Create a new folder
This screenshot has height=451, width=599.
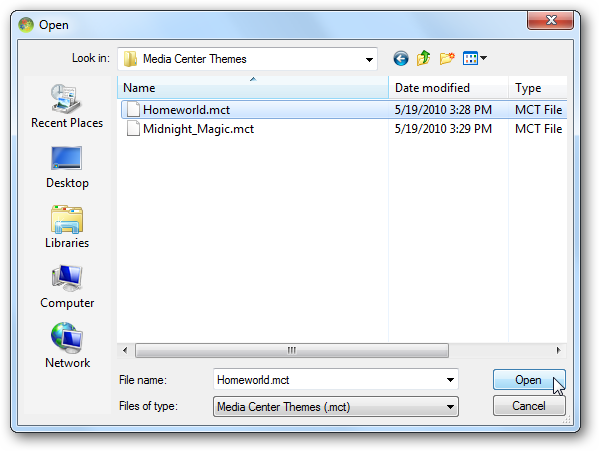(x=447, y=58)
